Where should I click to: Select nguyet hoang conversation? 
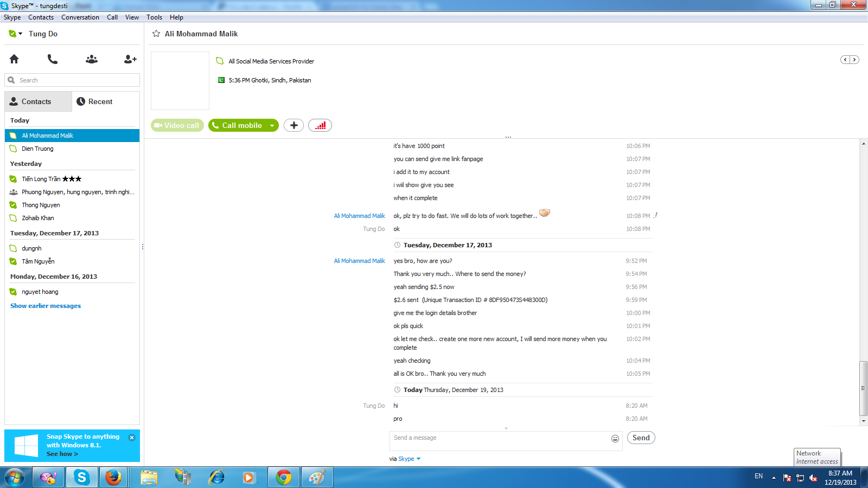[x=72, y=292]
